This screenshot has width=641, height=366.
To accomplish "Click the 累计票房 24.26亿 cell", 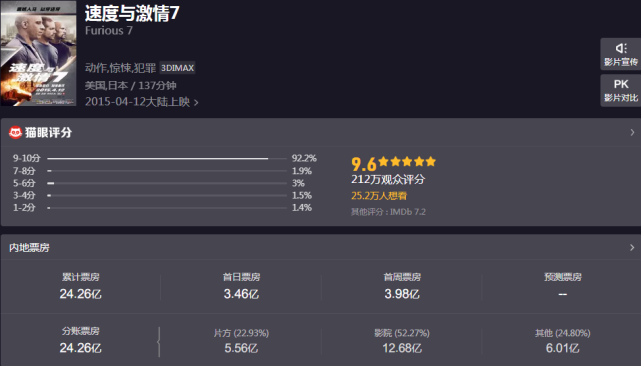I will (x=81, y=286).
